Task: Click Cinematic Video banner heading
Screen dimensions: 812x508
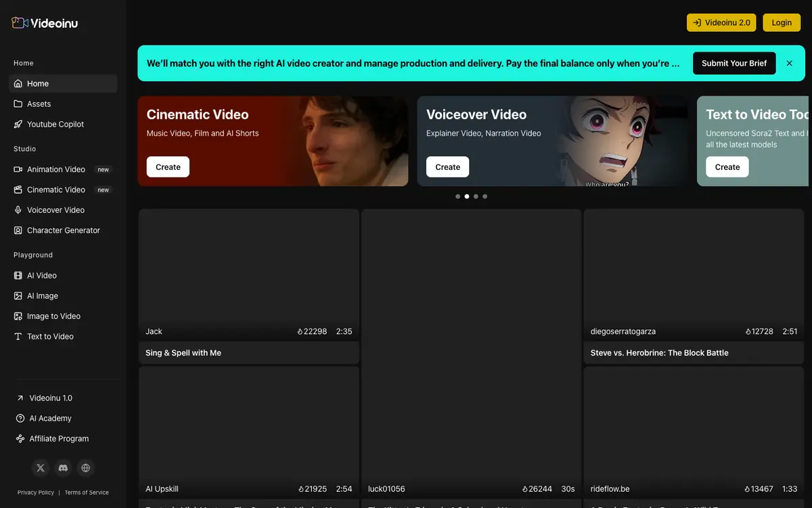Action: point(198,114)
